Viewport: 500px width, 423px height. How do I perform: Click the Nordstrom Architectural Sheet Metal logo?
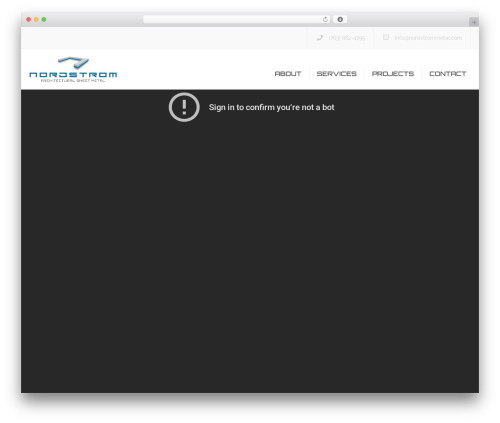[73, 69]
